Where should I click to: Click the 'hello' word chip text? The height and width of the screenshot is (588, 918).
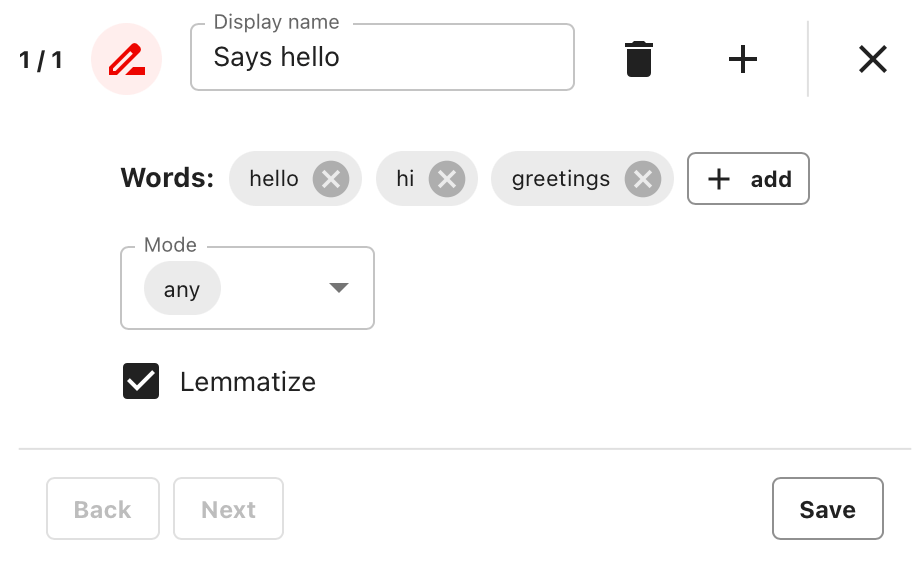(274, 179)
